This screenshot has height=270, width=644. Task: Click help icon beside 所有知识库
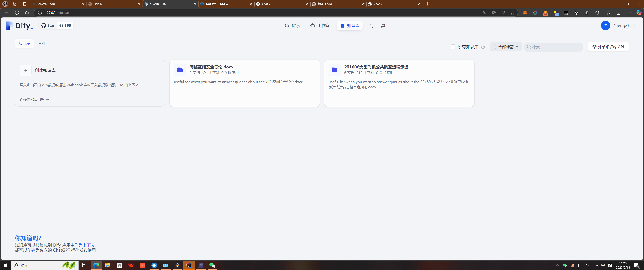click(x=483, y=47)
